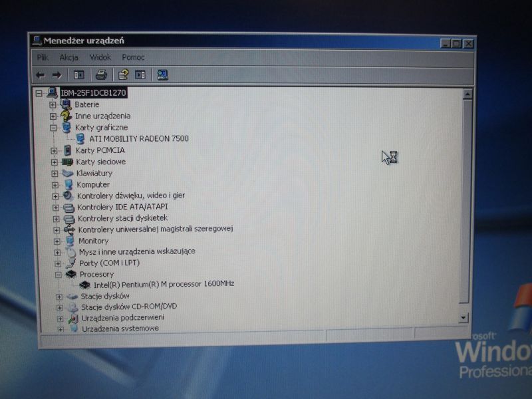Click the scrollbar up arrow
532x399 pixels.
[x=467, y=94]
